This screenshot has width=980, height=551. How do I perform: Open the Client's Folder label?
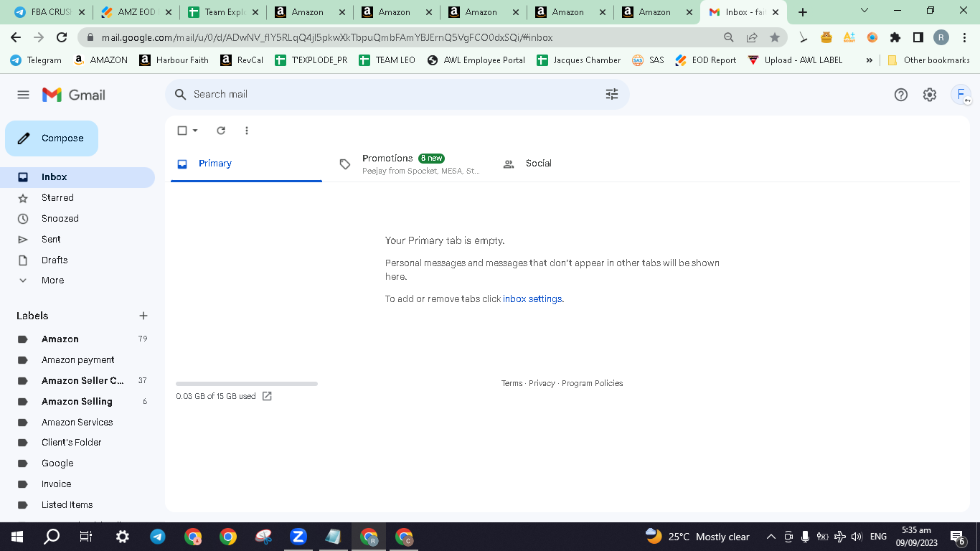coord(77,443)
